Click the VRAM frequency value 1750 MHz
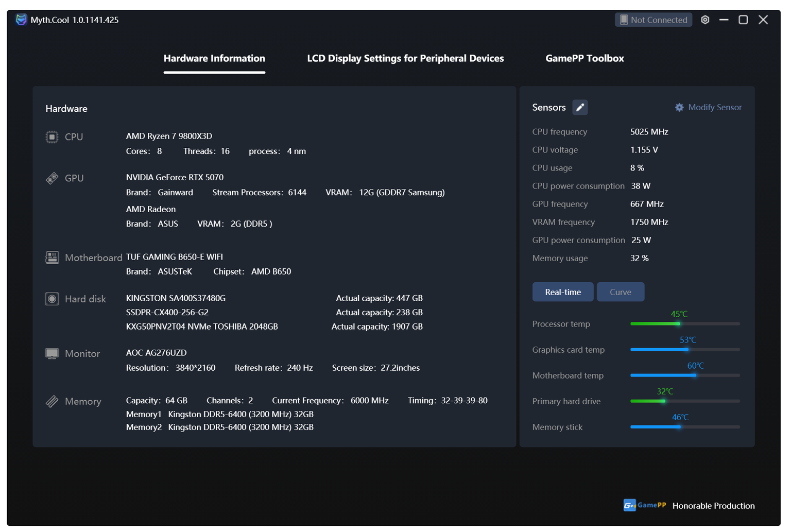 click(649, 222)
